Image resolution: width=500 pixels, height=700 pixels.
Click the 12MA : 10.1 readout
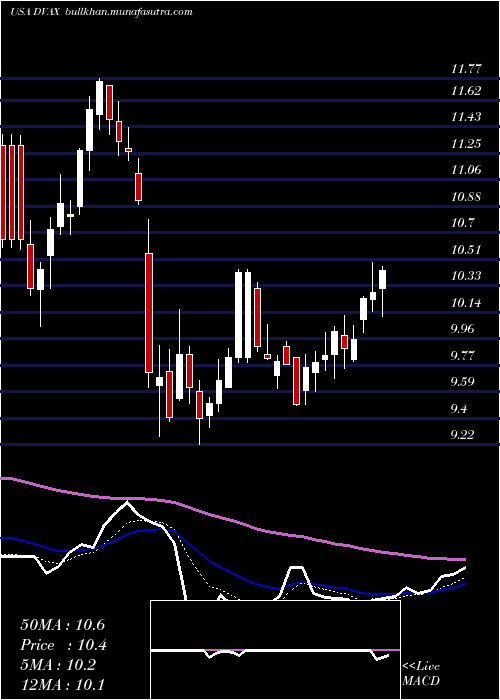click(x=62, y=684)
